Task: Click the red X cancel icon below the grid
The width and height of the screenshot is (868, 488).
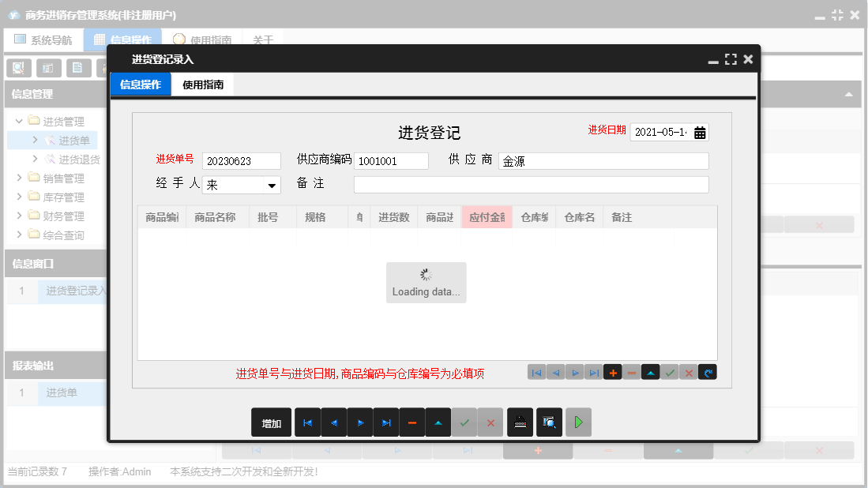Action: coord(689,371)
